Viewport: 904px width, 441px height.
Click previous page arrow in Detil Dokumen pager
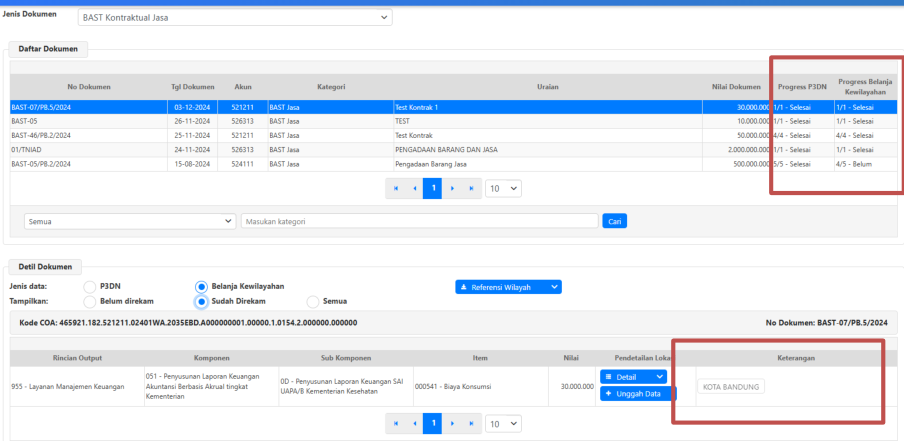[x=414, y=424]
